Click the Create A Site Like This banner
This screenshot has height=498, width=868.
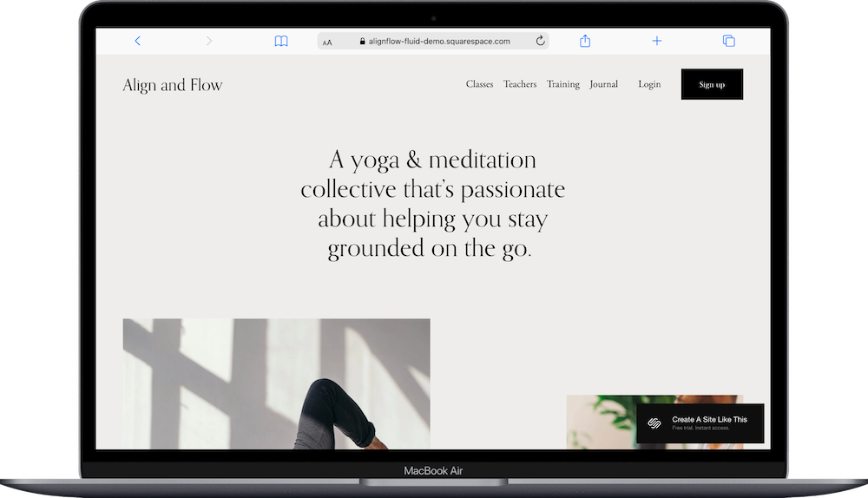700,423
